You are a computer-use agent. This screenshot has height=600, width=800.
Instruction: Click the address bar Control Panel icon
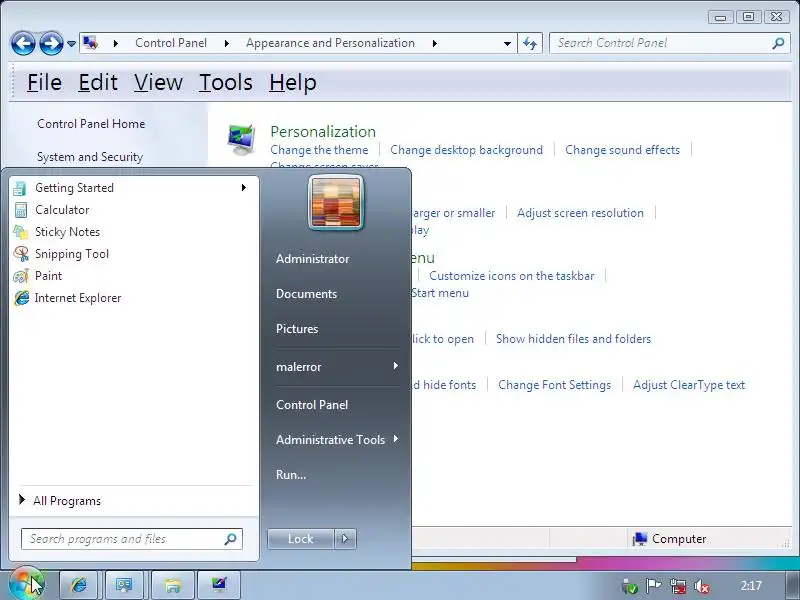tap(91, 43)
